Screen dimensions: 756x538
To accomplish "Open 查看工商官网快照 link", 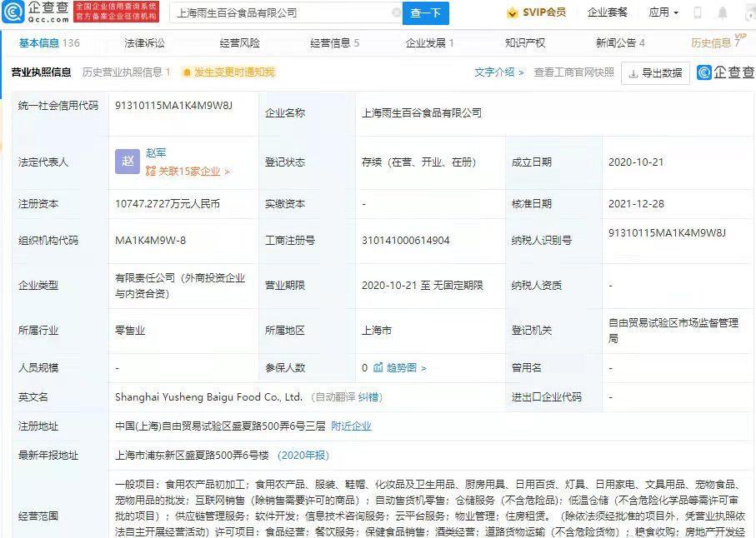I will pos(573,72).
